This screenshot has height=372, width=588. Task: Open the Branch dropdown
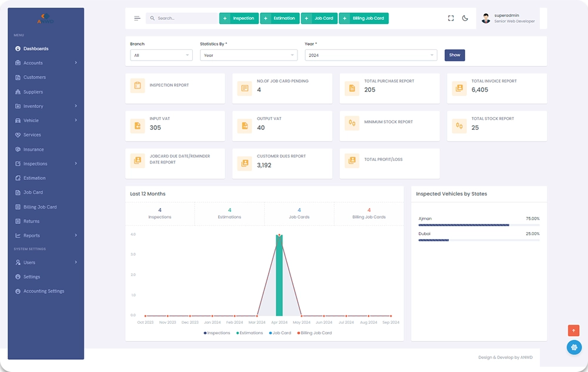coord(161,55)
